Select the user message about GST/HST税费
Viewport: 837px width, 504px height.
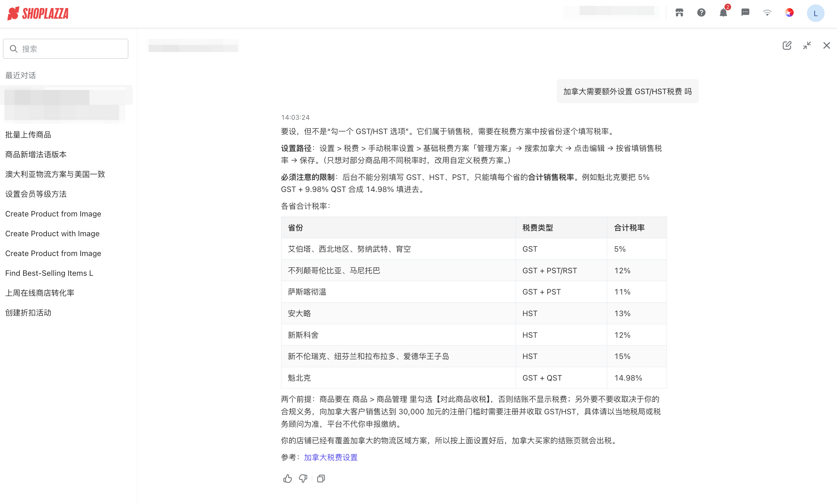[x=627, y=92]
